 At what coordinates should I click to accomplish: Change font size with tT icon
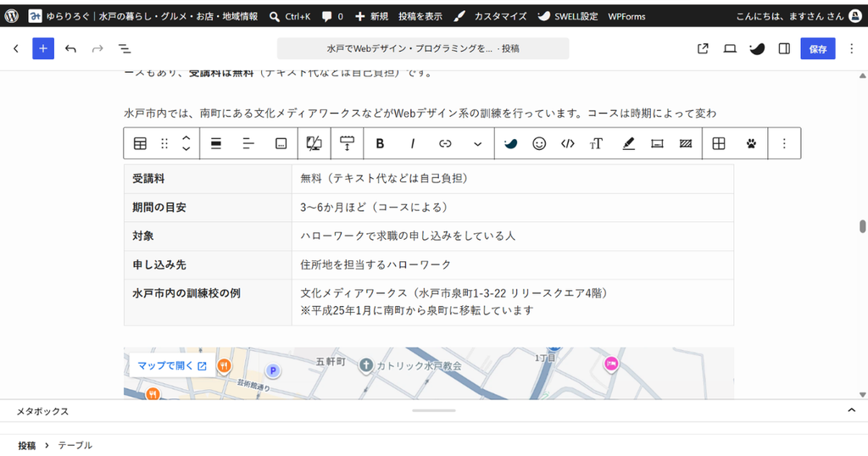(x=596, y=143)
